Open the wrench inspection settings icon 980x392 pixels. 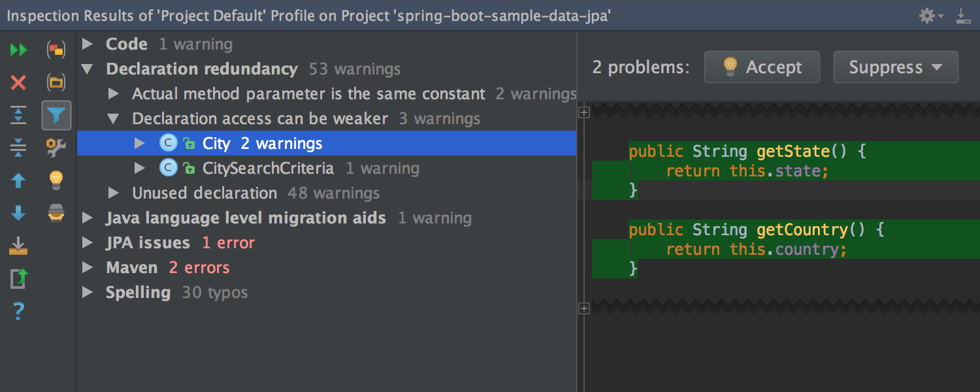tap(57, 148)
